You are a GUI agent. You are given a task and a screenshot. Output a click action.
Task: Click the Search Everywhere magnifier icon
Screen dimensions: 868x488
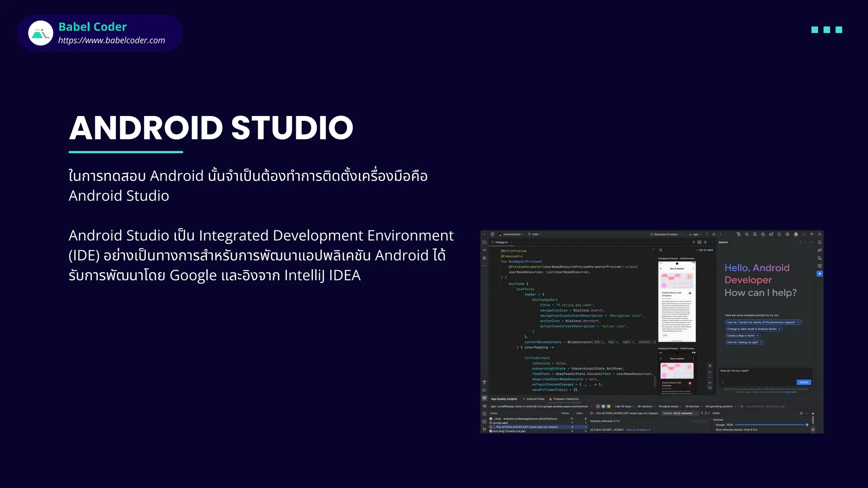(779, 234)
